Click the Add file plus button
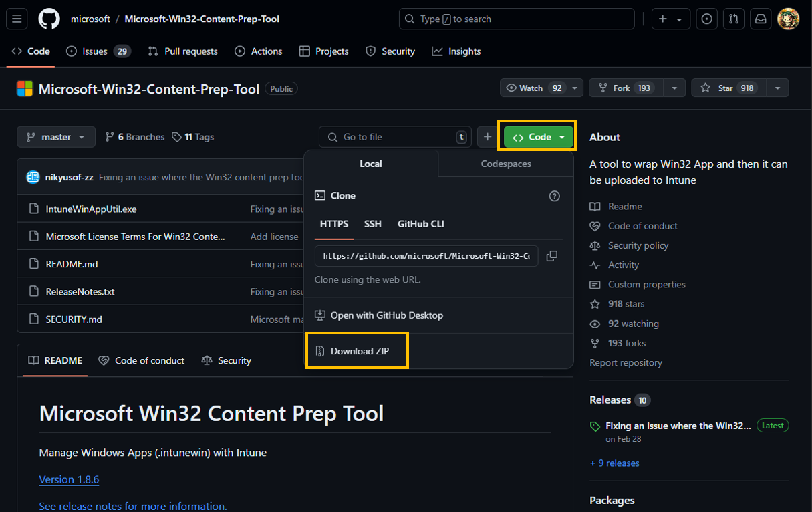812x512 pixels. 487,137
